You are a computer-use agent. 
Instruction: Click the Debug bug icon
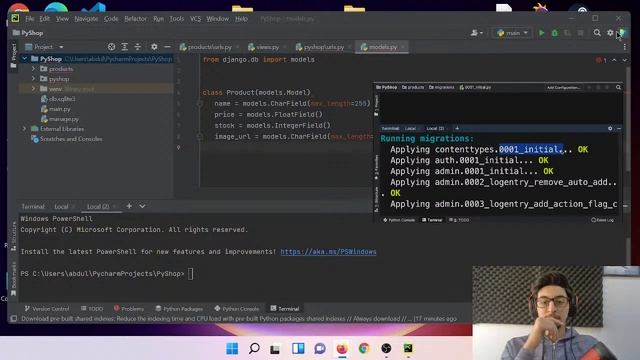[x=554, y=33]
